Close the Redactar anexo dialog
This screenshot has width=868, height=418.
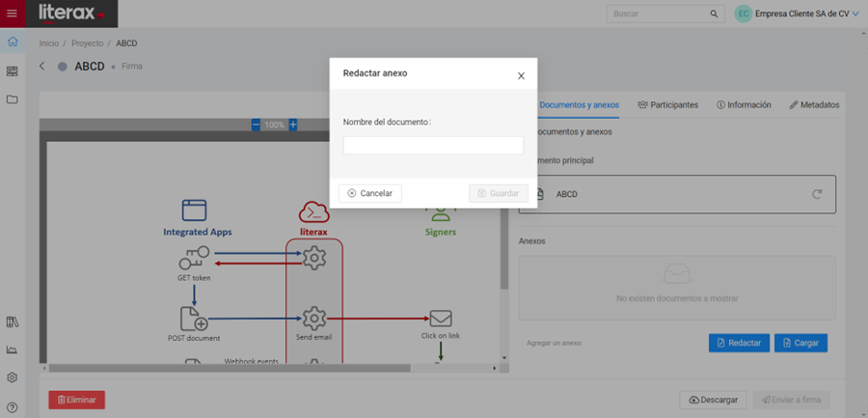[521, 76]
